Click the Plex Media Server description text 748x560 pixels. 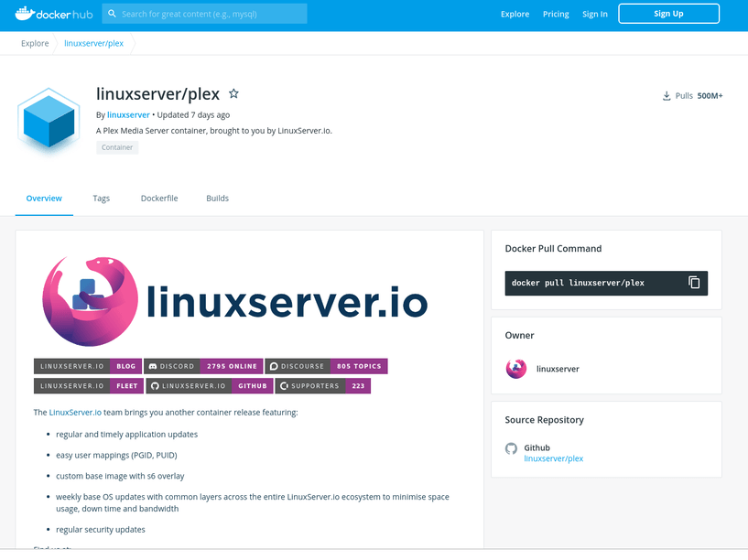(x=213, y=131)
